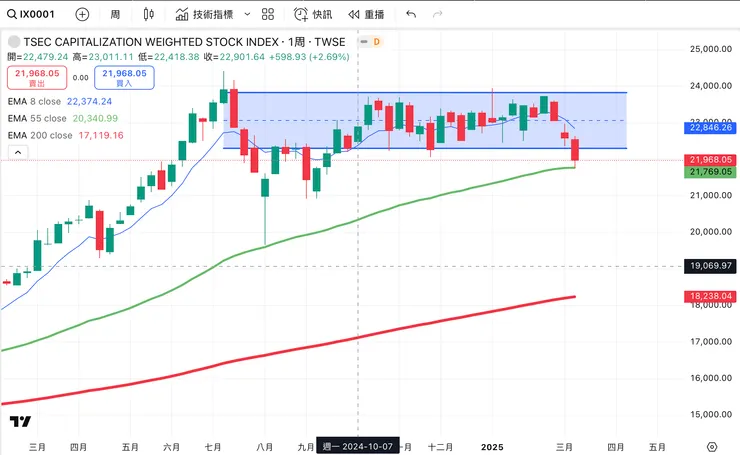Open the candlestick chart type selector
The width and height of the screenshot is (740, 455).
point(149,15)
